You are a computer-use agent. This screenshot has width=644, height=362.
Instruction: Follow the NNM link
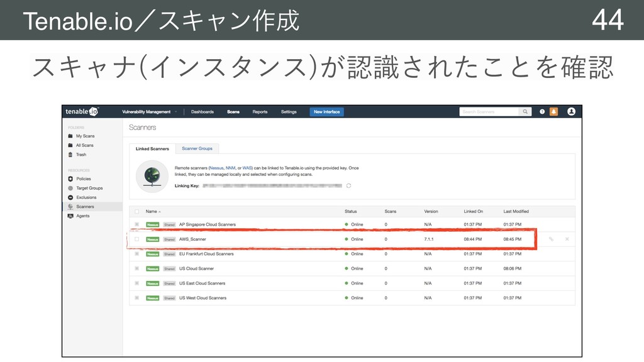pos(230,168)
